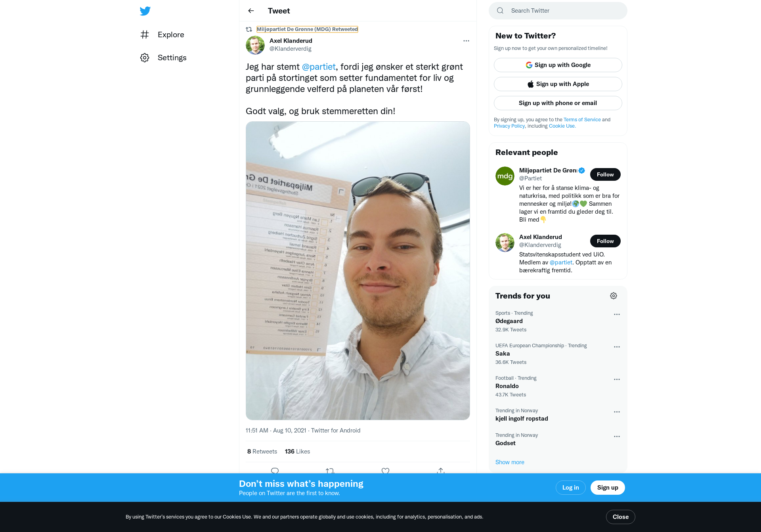Like the tweet with the heart icon

(x=385, y=471)
